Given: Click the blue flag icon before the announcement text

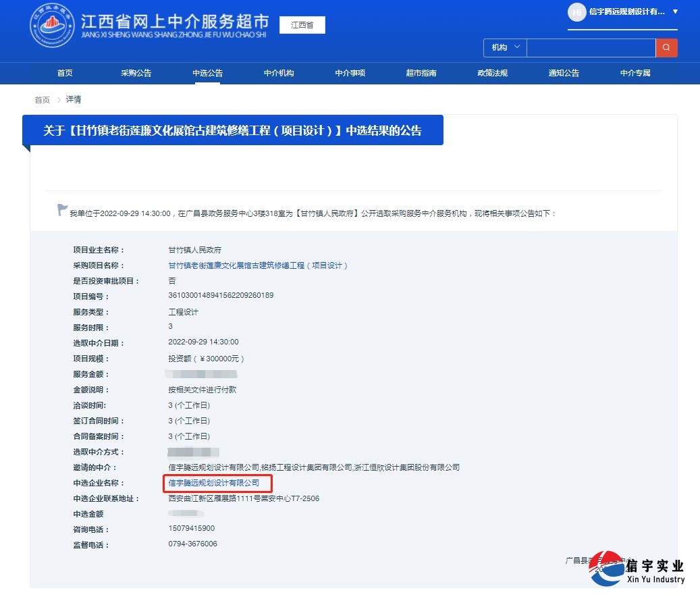Looking at the screenshot, I should pos(61,209).
